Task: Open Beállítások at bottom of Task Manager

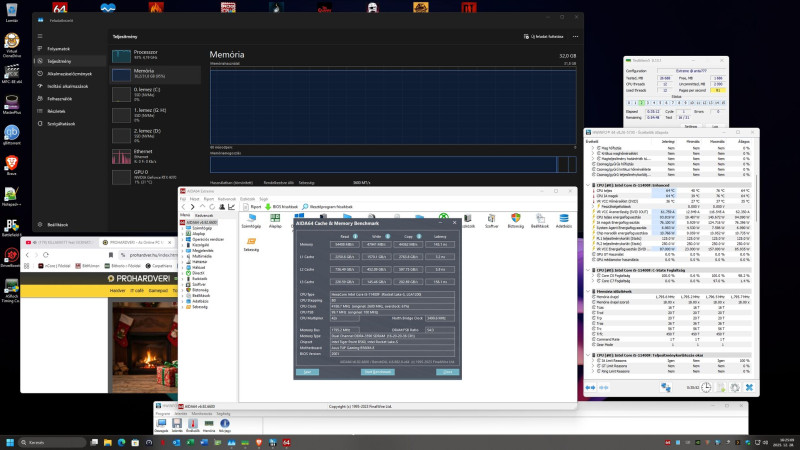Action: click(x=57, y=225)
